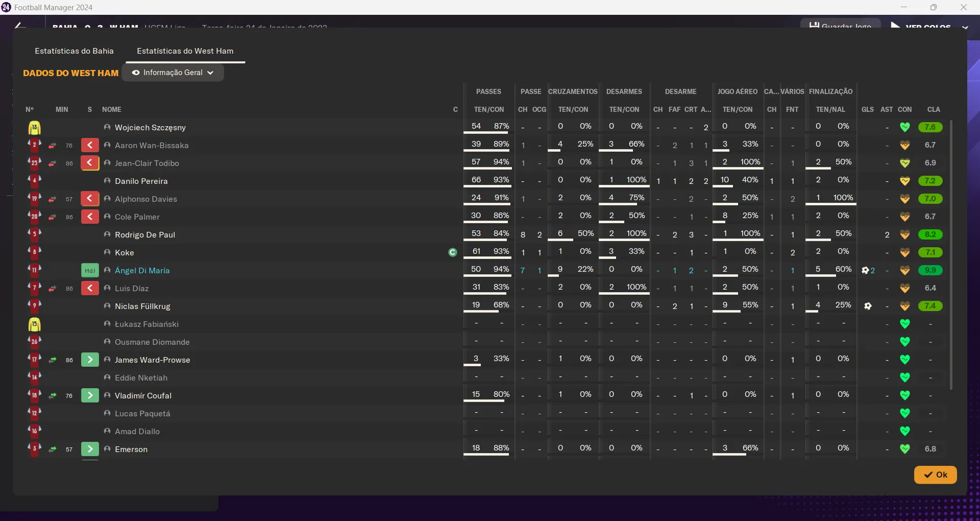Click Luis Díaz's 6.4 rating
This screenshot has height=521, width=980.
pos(930,288)
